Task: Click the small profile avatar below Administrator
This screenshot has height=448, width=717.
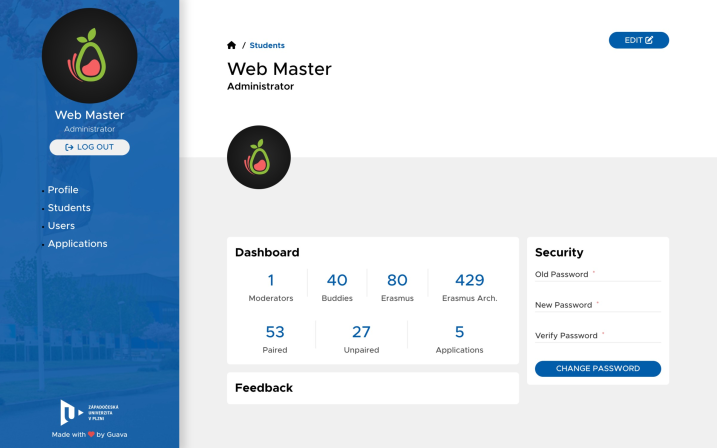Action: point(259,157)
